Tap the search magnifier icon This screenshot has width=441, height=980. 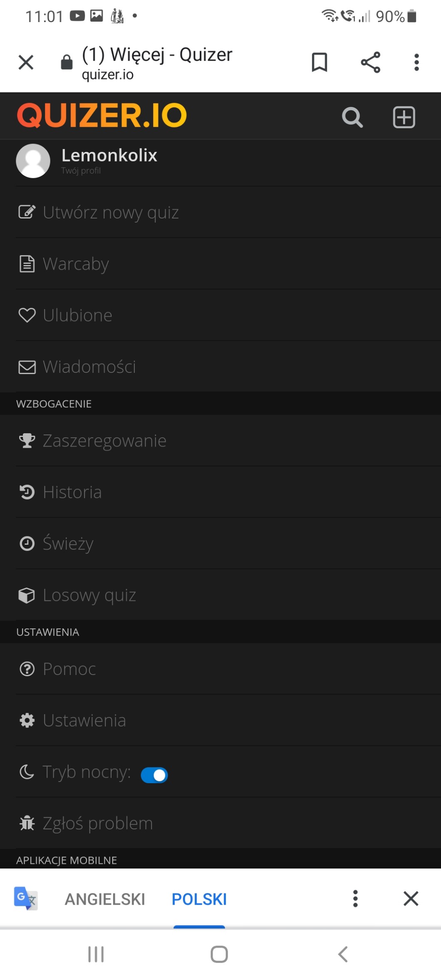(x=352, y=117)
